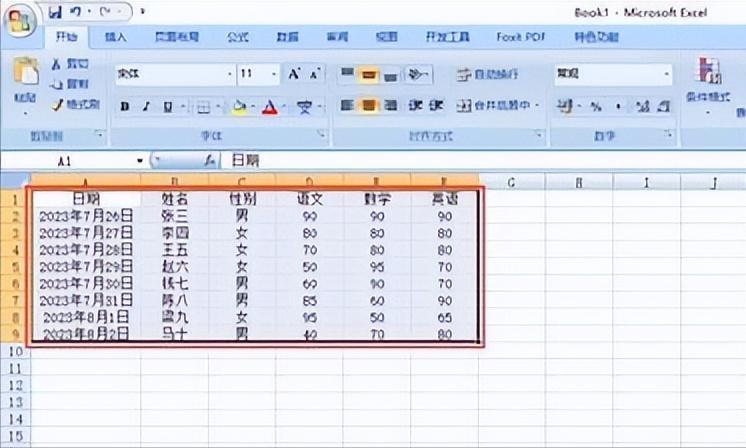Click the Decrease Decimal icon

click(664, 107)
